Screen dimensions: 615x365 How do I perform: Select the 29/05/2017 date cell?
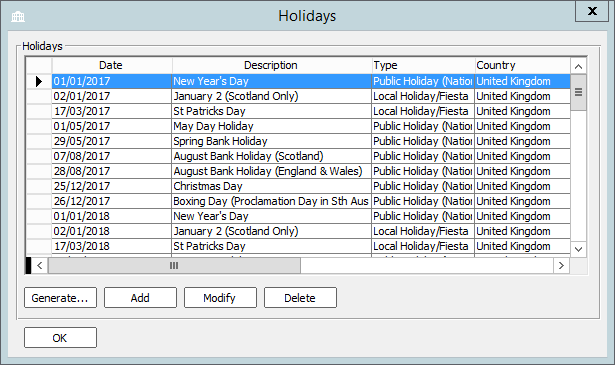pos(111,141)
